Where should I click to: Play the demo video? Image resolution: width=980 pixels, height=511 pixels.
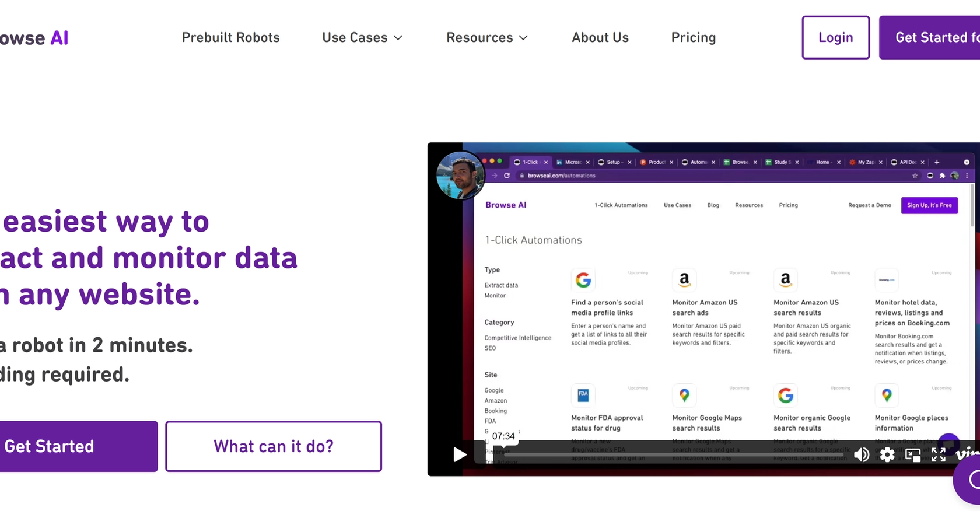(x=460, y=454)
